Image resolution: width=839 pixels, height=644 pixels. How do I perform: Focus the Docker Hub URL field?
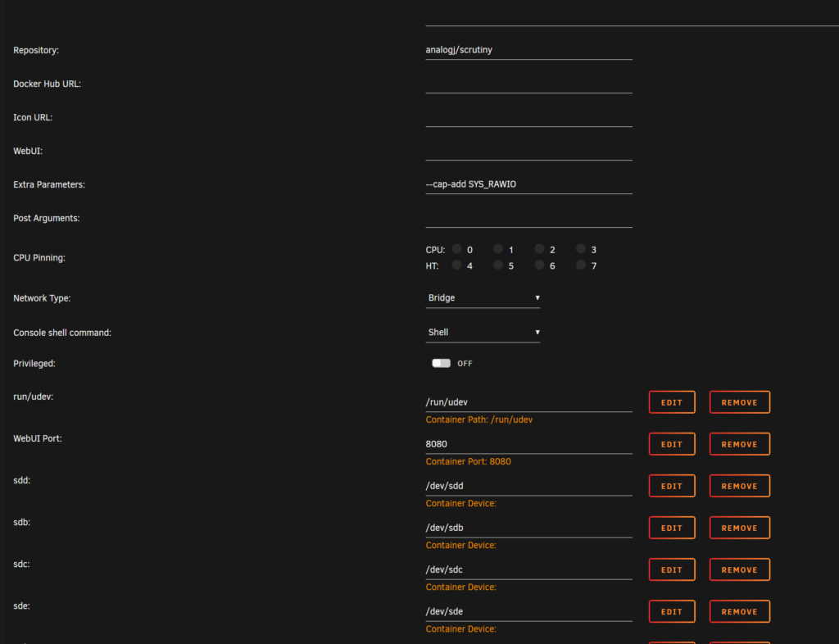coord(528,84)
